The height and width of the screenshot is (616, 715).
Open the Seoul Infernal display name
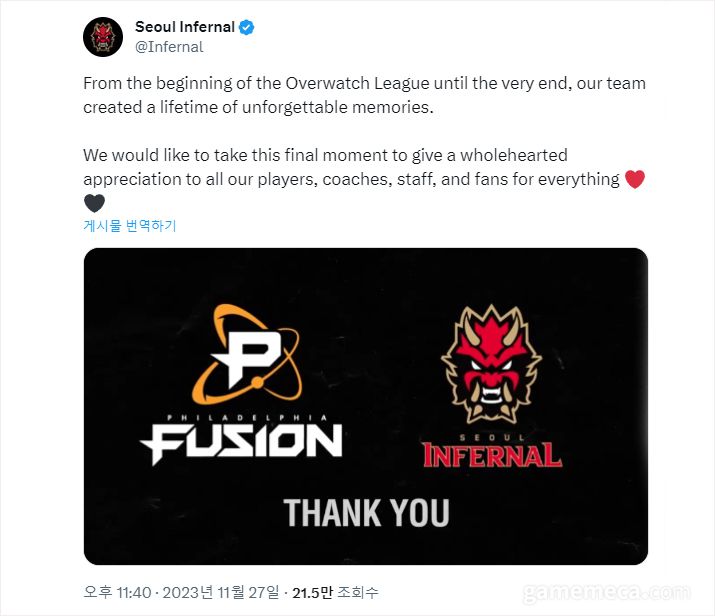(185, 27)
